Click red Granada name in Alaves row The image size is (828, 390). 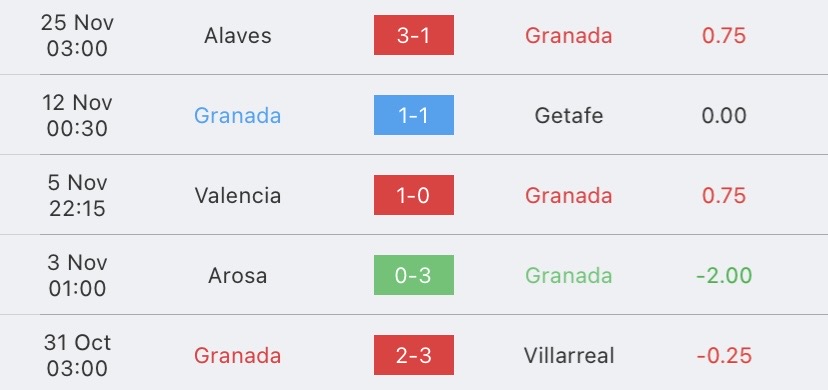coord(569,35)
